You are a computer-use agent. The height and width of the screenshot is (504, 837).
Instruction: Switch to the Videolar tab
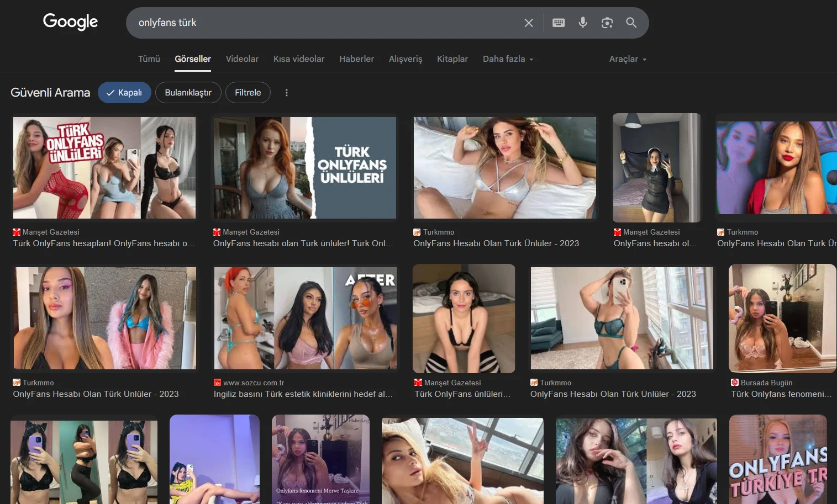coord(242,59)
